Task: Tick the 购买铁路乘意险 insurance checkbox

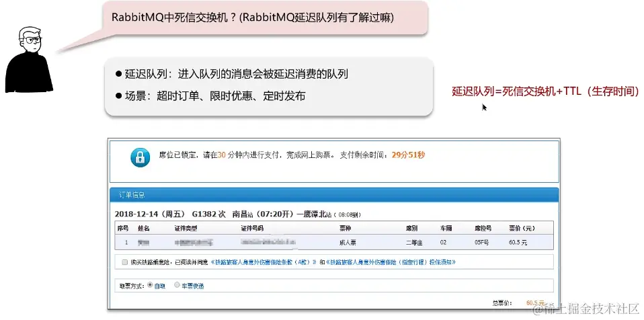Action: (x=125, y=262)
